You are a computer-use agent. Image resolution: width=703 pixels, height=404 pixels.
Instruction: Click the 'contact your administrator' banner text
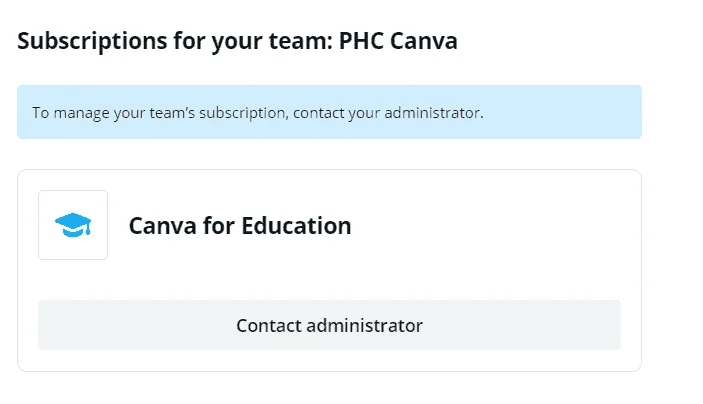pyautogui.click(x=388, y=113)
